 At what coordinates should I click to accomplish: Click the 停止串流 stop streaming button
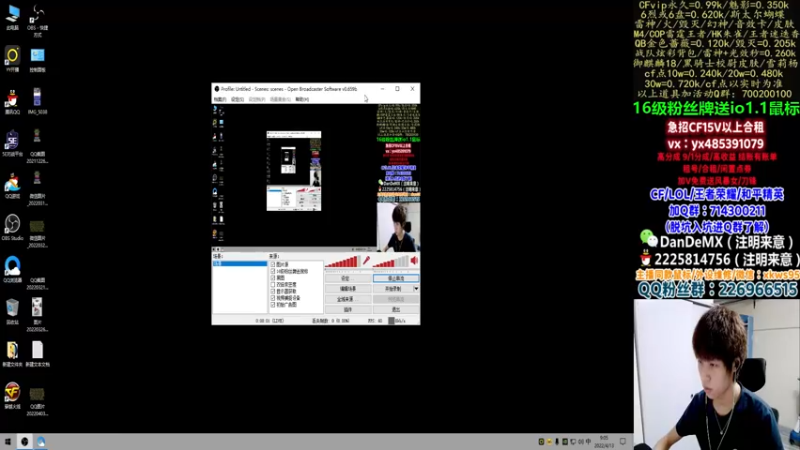tap(396, 279)
